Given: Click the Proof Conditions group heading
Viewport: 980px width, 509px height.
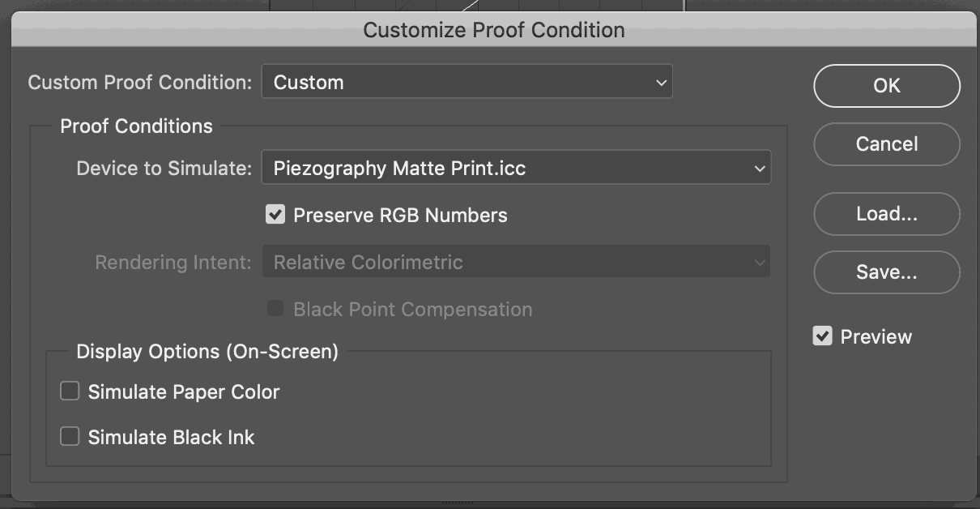Looking at the screenshot, I should (x=136, y=126).
